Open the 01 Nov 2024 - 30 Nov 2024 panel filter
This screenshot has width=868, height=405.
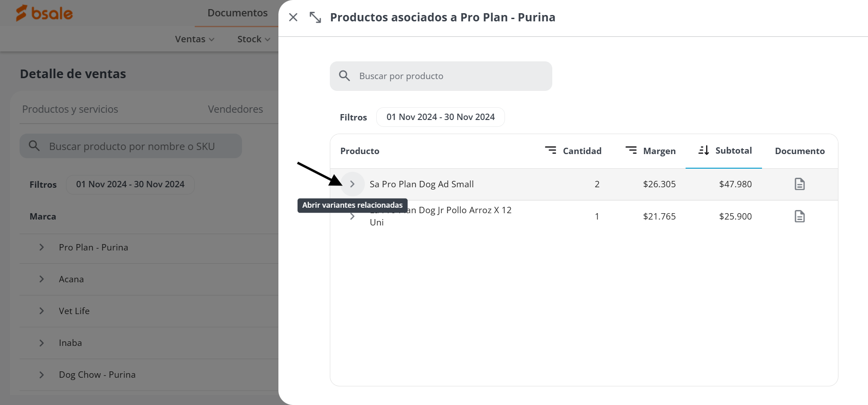tap(440, 117)
